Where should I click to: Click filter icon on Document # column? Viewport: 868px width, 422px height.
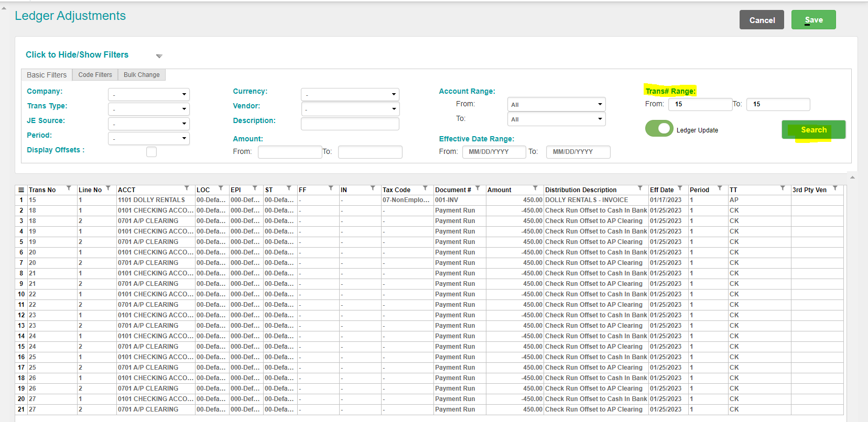pos(478,188)
